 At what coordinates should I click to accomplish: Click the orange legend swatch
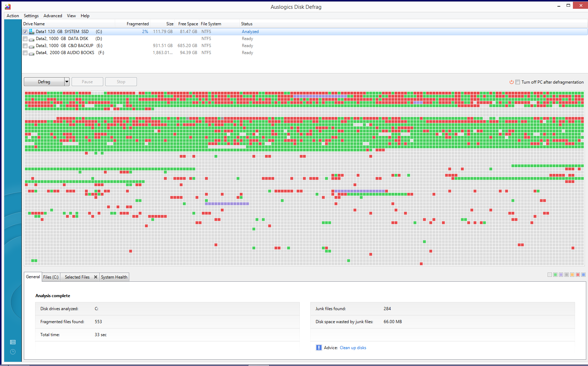[572, 275]
